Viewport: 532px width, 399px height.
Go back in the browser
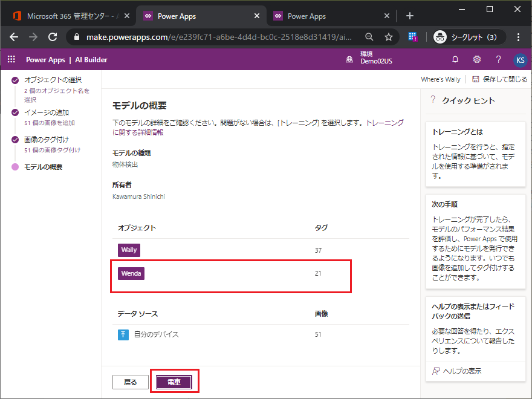14,37
